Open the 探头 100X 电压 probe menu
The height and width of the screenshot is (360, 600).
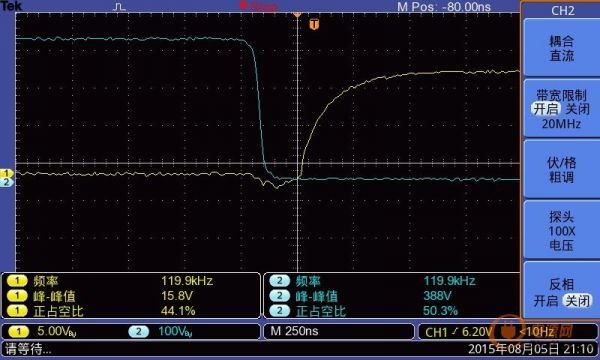(x=561, y=231)
